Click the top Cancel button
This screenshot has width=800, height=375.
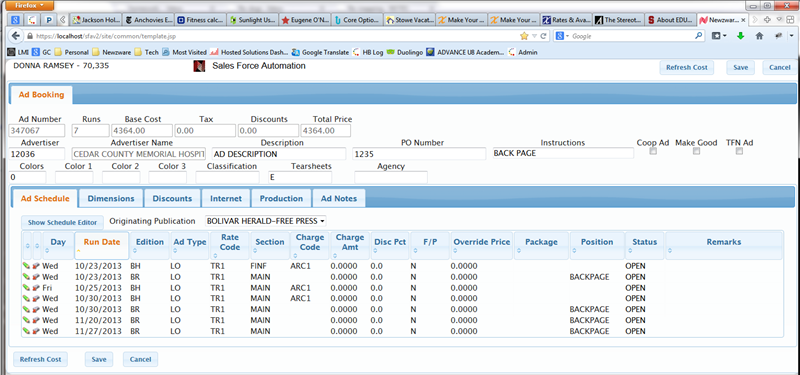coord(780,67)
